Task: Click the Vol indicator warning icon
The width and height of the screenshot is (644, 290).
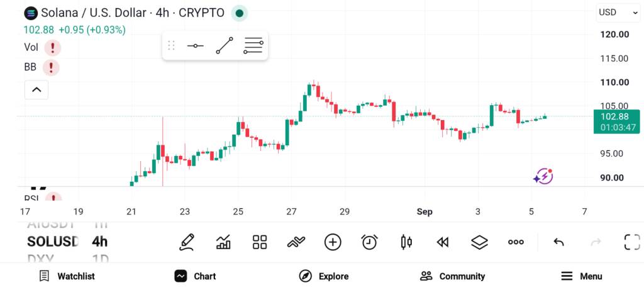Action: tap(53, 48)
